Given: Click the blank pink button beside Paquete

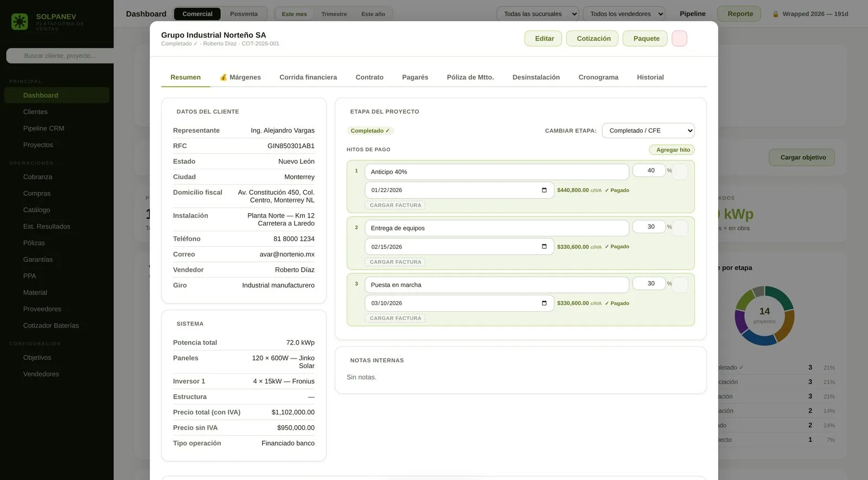Looking at the screenshot, I should 679,39.
